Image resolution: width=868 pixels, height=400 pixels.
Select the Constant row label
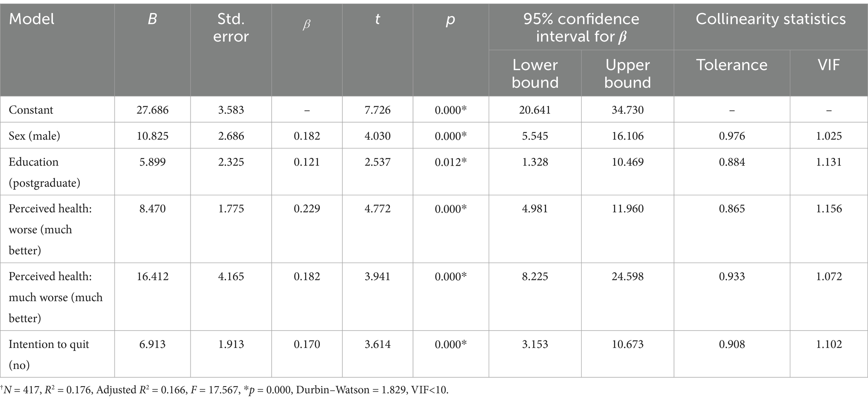click(31, 110)
